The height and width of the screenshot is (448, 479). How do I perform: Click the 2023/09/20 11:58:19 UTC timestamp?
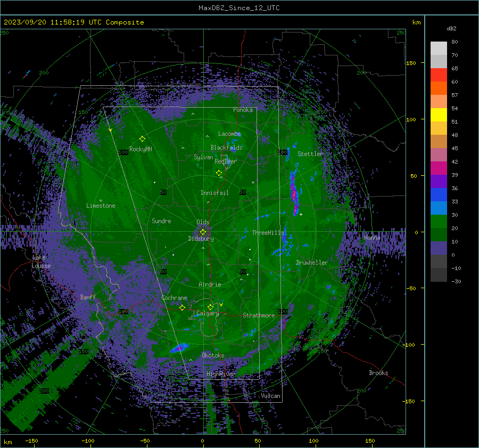(x=53, y=22)
